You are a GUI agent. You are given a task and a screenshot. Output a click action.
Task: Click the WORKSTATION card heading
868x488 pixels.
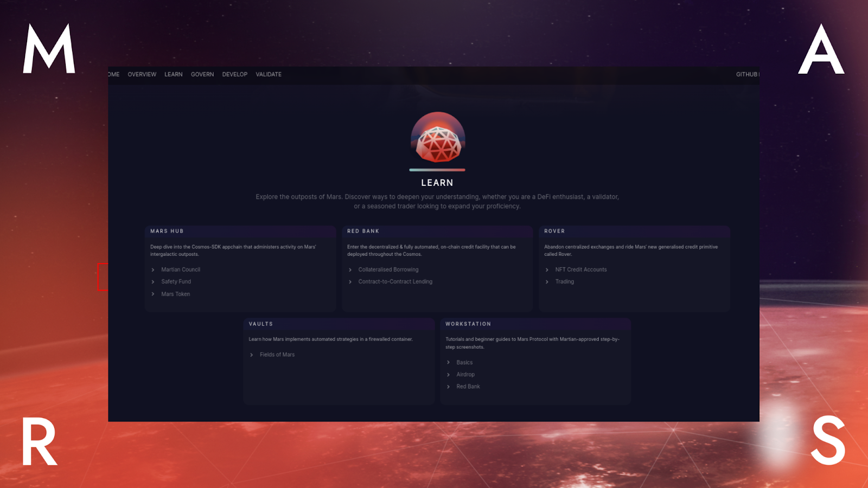(468, 324)
